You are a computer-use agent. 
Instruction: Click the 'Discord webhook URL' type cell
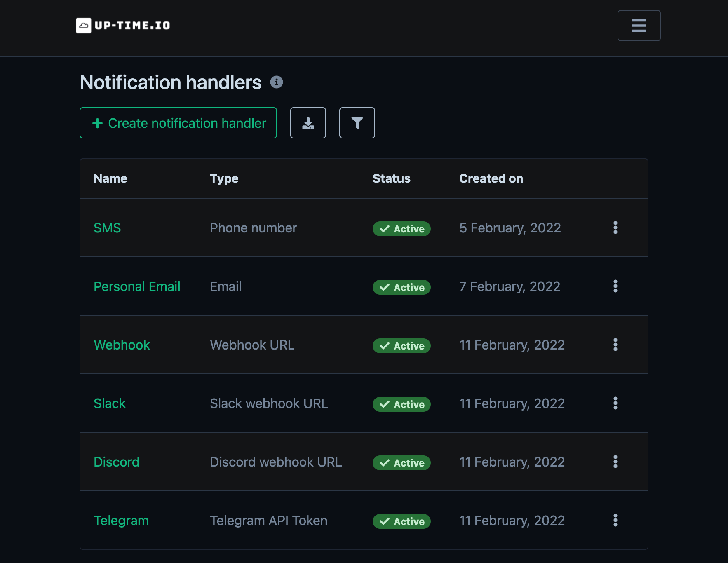click(x=276, y=462)
